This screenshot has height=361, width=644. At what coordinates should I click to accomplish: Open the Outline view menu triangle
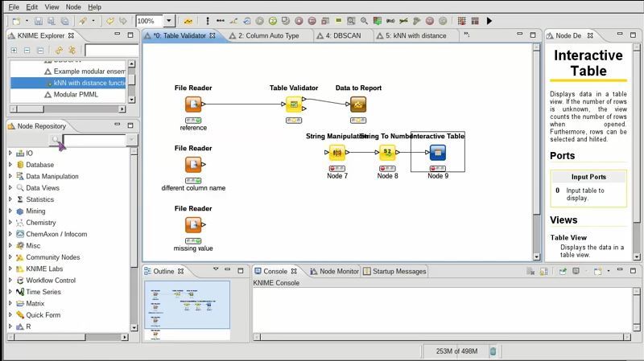(x=216, y=269)
